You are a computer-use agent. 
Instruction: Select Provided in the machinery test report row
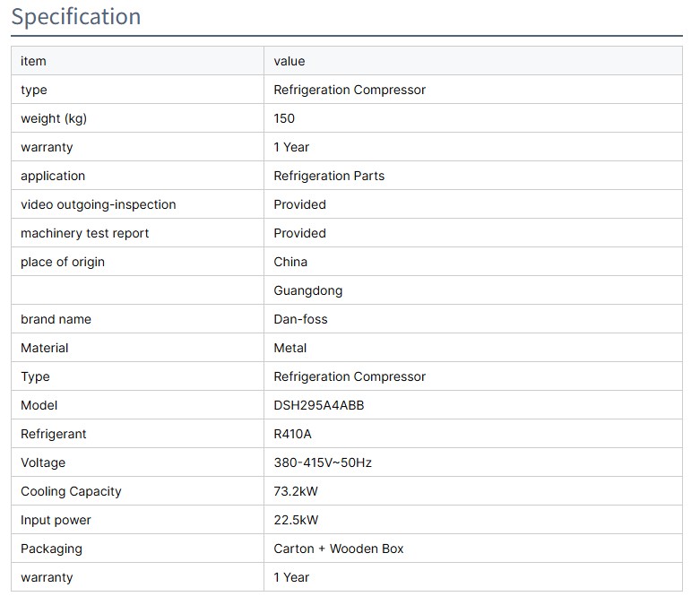(x=299, y=233)
